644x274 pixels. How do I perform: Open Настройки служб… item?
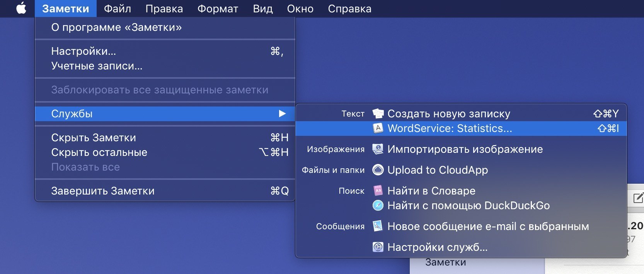coord(461,247)
